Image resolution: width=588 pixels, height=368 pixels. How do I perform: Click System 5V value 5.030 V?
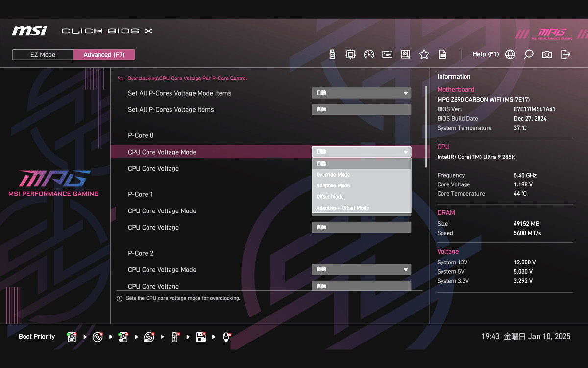click(x=523, y=272)
